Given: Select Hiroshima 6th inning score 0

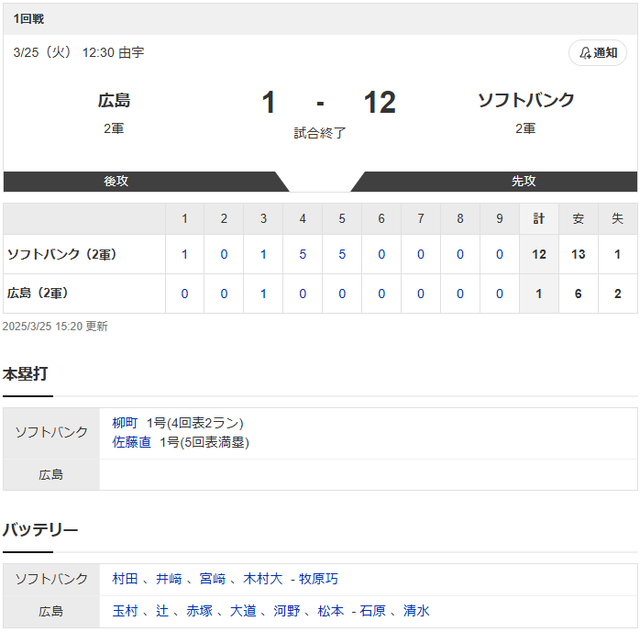Looking at the screenshot, I should pyautogui.click(x=381, y=294).
